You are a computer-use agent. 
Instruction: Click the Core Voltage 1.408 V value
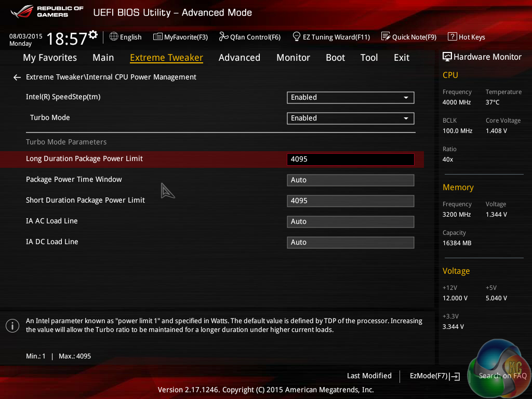pyautogui.click(x=496, y=130)
